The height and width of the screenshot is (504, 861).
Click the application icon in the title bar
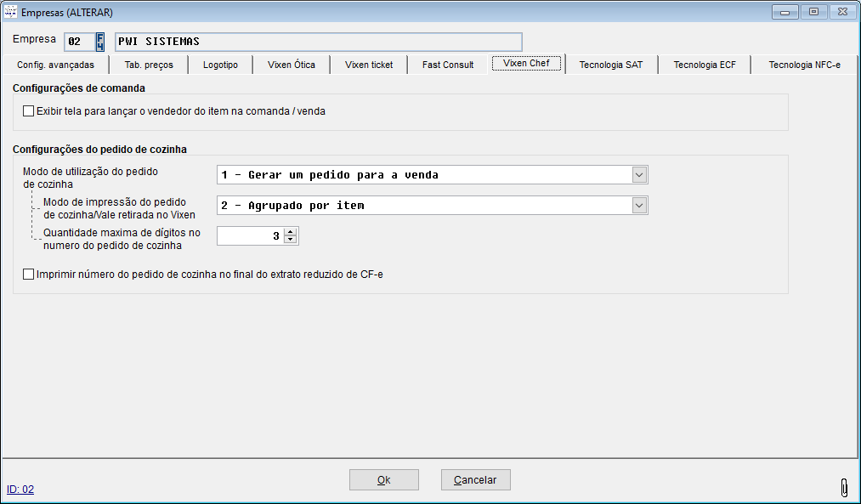11,12
